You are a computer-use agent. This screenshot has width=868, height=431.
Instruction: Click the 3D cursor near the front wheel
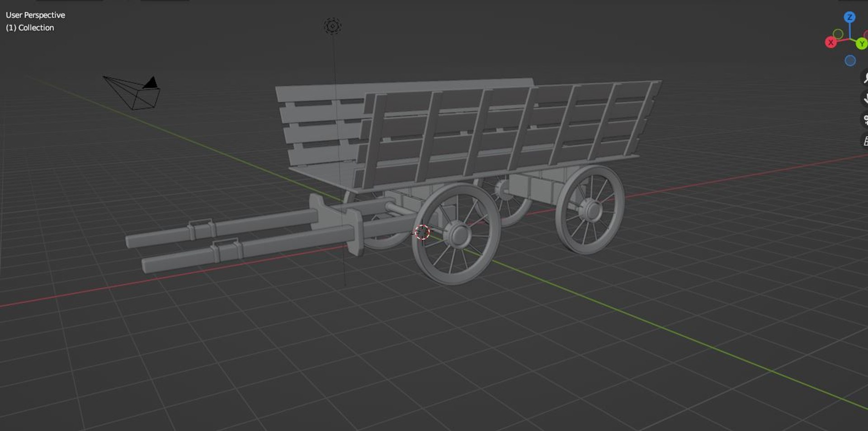click(422, 232)
